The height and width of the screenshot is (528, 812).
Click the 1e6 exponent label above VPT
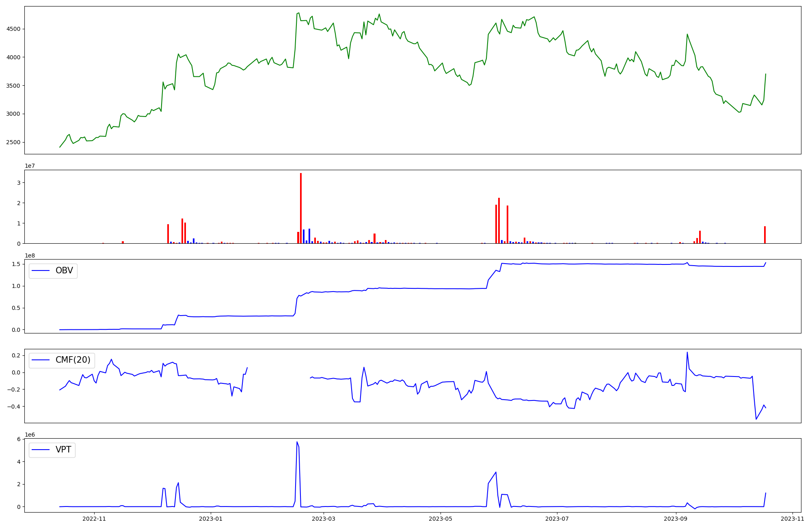[x=30, y=435]
